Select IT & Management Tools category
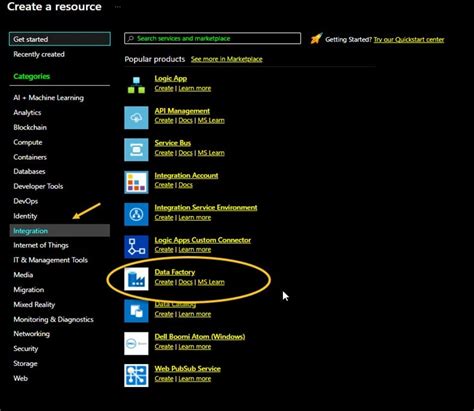474x411 pixels. (x=51, y=260)
